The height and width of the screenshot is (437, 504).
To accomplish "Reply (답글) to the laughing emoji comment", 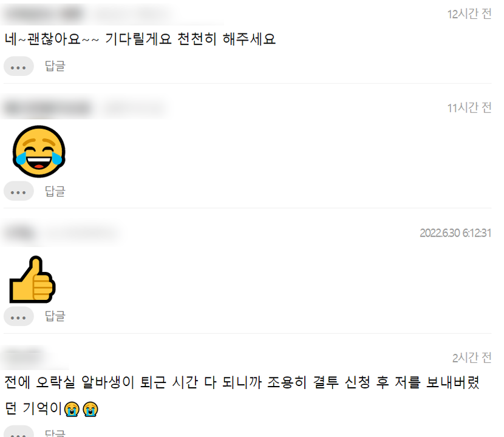I will click(55, 191).
